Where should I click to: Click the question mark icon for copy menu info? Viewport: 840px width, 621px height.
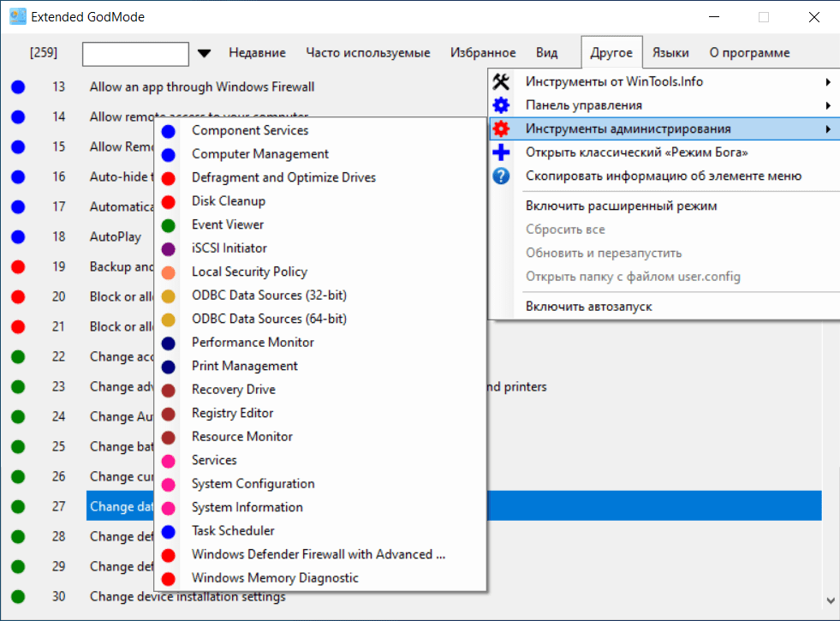tap(501, 176)
